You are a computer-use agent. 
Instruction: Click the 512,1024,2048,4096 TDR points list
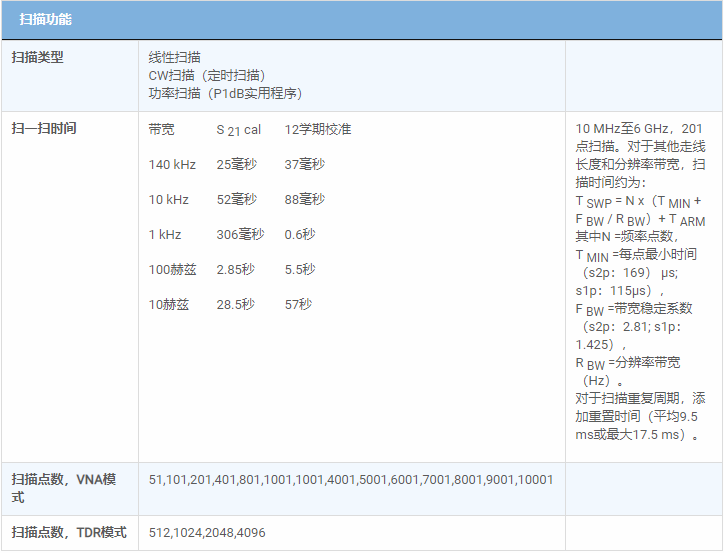(207, 533)
